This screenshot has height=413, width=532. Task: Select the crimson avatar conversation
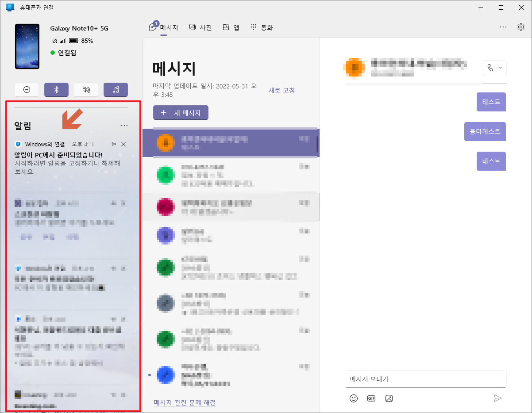click(231, 206)
